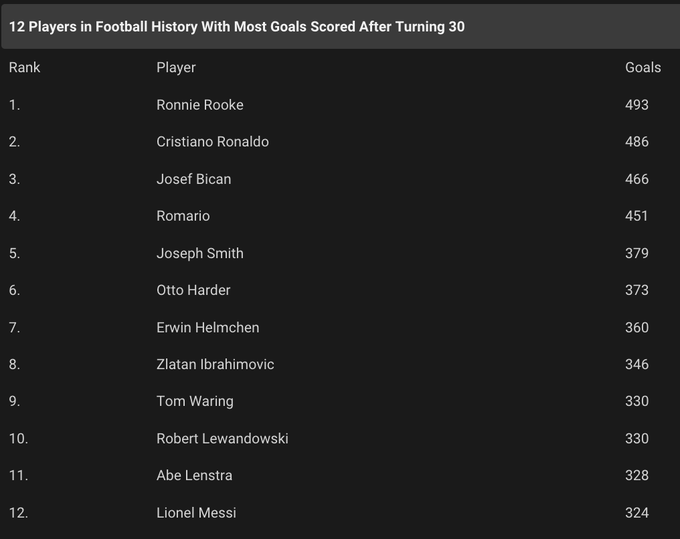
Task: Click the Romario player entry
Action: coord(183,216)
